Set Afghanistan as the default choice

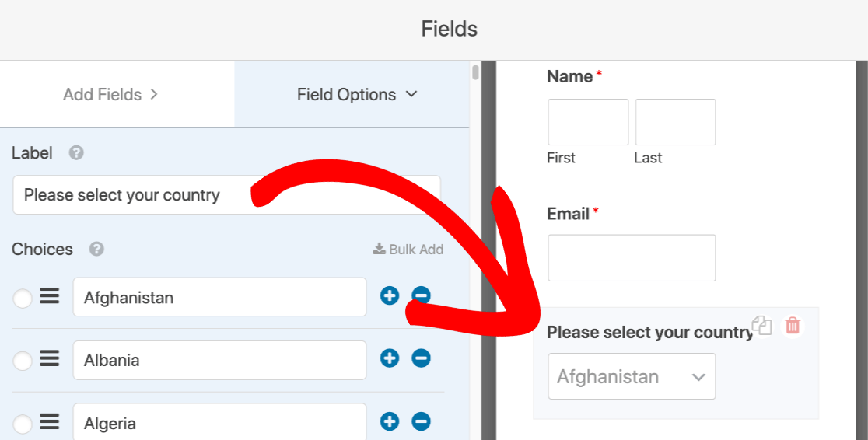tap(23, 298)
